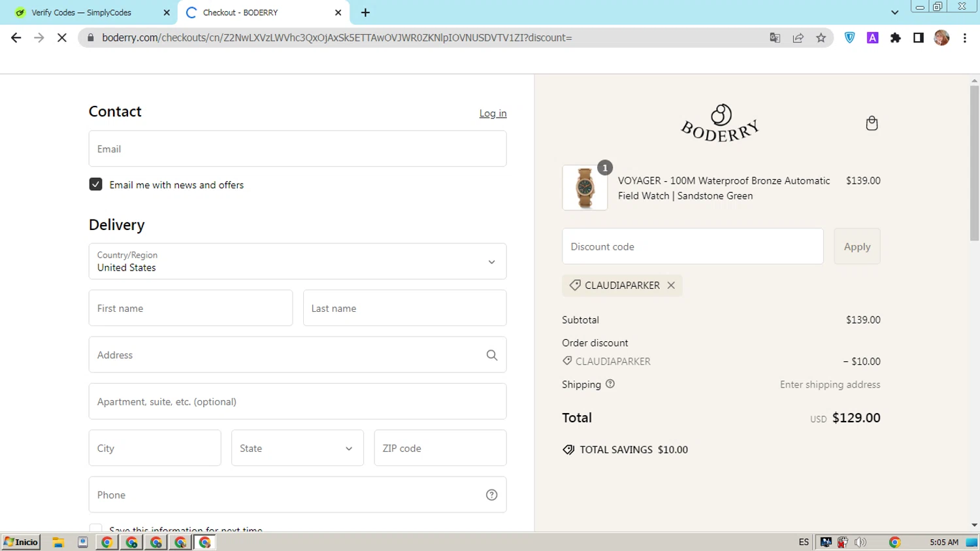Screen dimensions: 980x551
Task: Focus the Phone field
Action: (297, 495)
